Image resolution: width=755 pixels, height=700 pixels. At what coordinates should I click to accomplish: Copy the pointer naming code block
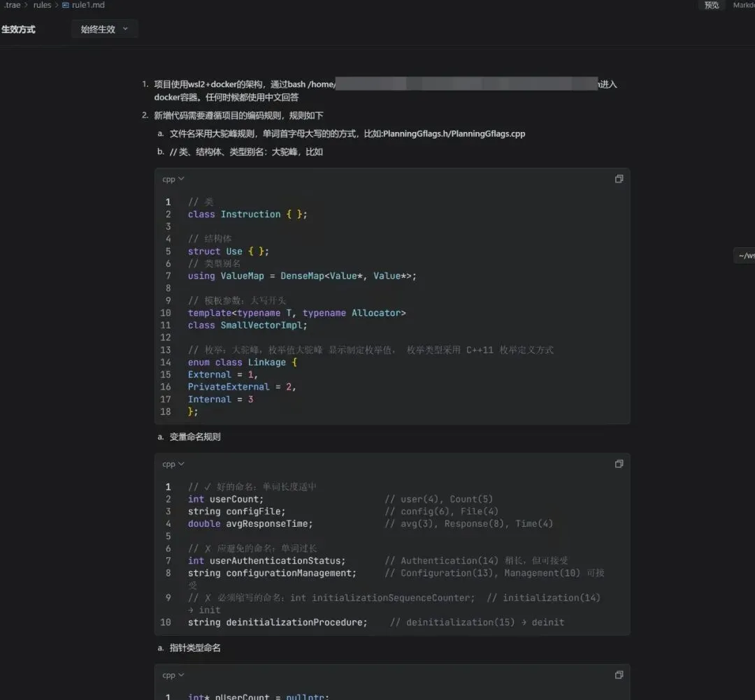click(619, 675)
